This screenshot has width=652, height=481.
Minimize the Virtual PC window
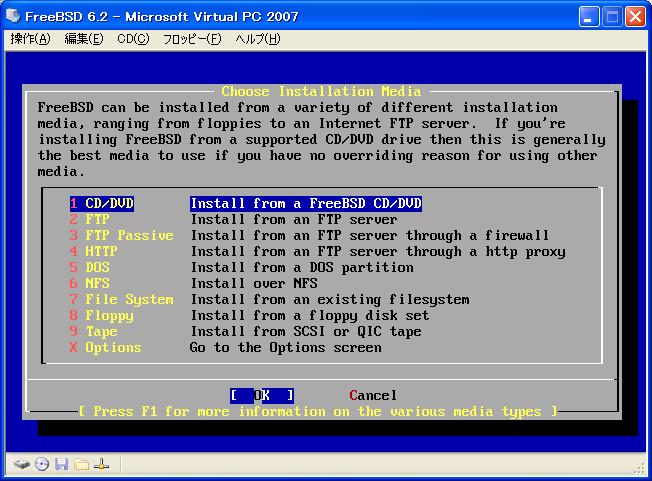(x=589, y=17)
